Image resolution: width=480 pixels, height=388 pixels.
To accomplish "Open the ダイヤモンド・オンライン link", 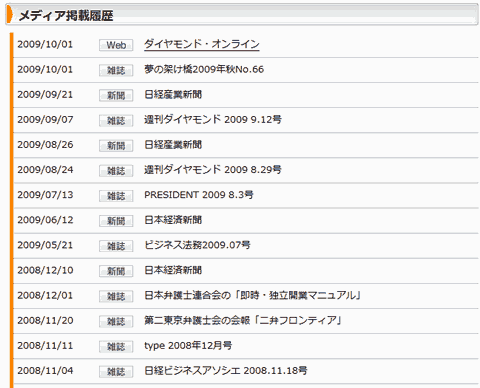I will (x=202, y=44).
